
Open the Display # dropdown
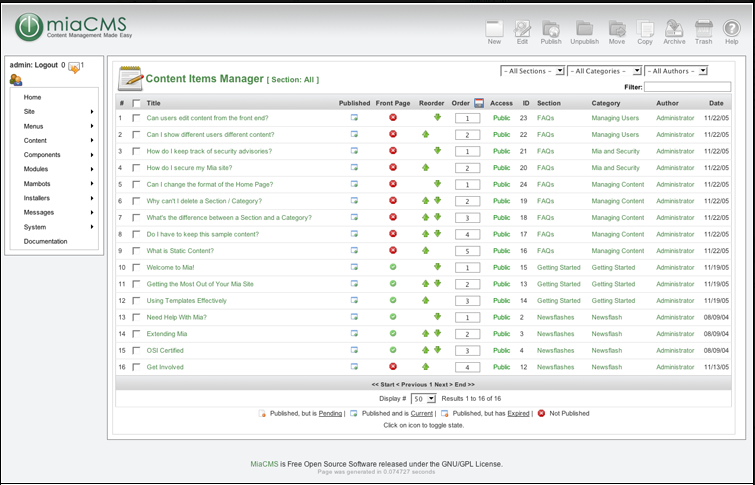coord(423,398)
